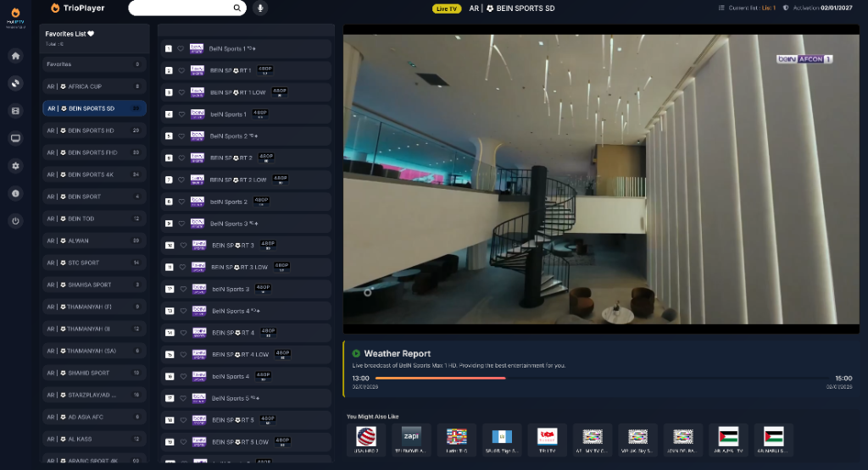The image size is (868, 470).
Task: Click the power icon in sidebar
Action: point(15,221)
